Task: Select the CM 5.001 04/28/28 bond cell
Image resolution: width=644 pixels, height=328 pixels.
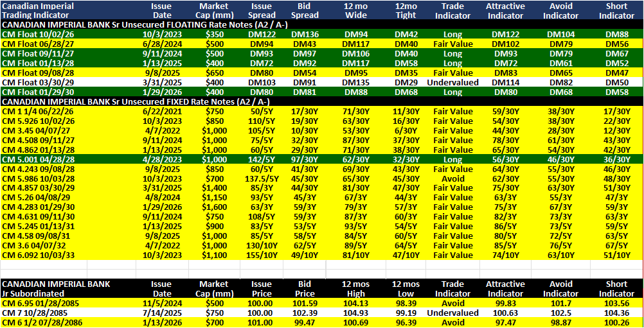Action: pos(35,159)
